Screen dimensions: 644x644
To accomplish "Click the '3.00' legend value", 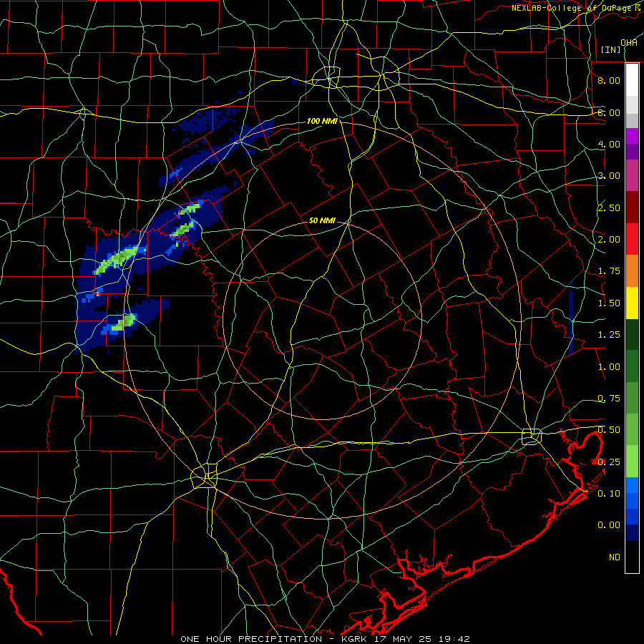I will pos(609,176).
